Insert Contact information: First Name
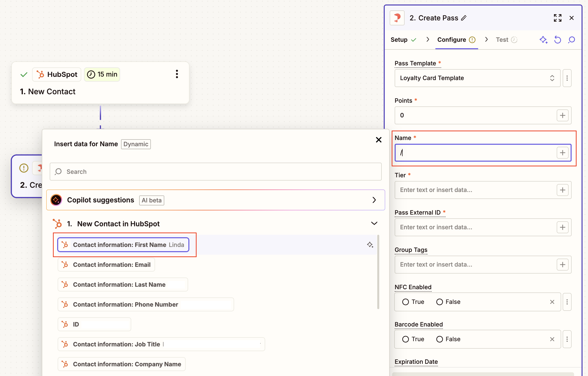Screen dimensions: 588x376 tap(123, 245)
